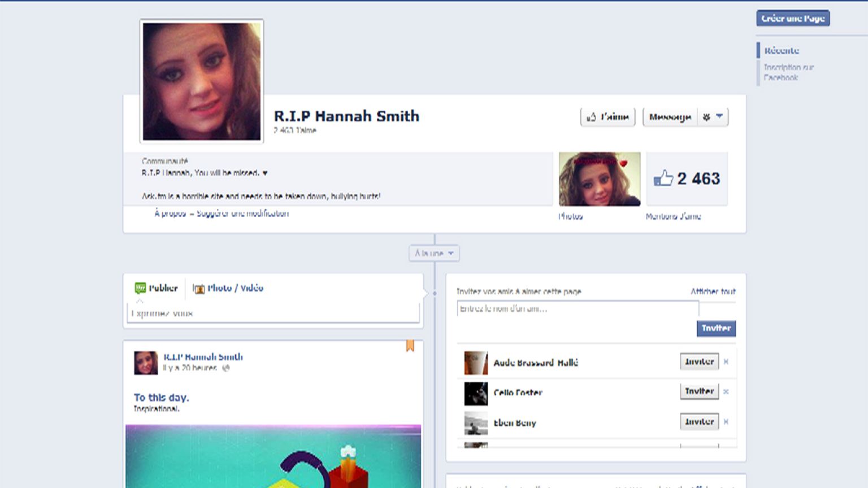This screenshot has width=868, height=488.
Task: Click the Photos label under thumbnail
Action: coord(571,216)
